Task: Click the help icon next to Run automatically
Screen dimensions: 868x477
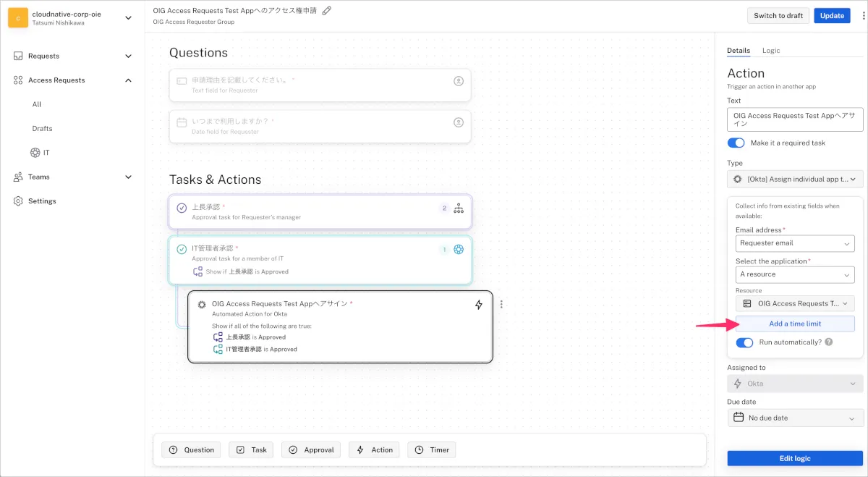Action: [x=829, y=342]
